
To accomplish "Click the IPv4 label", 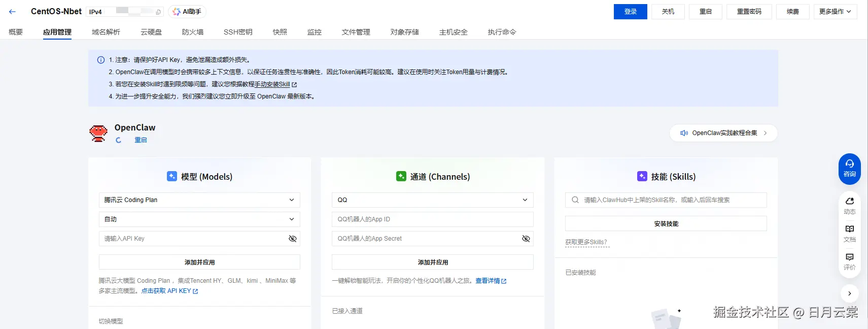I will [x=95, y=12].
